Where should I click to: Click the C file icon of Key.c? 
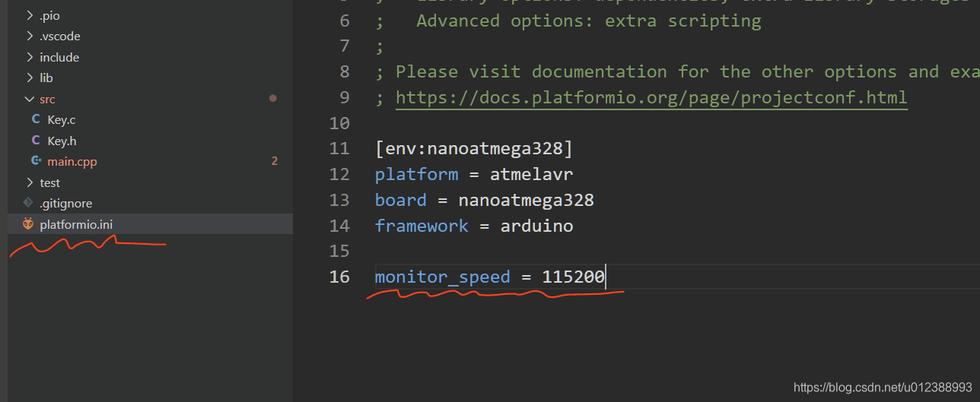tap(36, 119)
